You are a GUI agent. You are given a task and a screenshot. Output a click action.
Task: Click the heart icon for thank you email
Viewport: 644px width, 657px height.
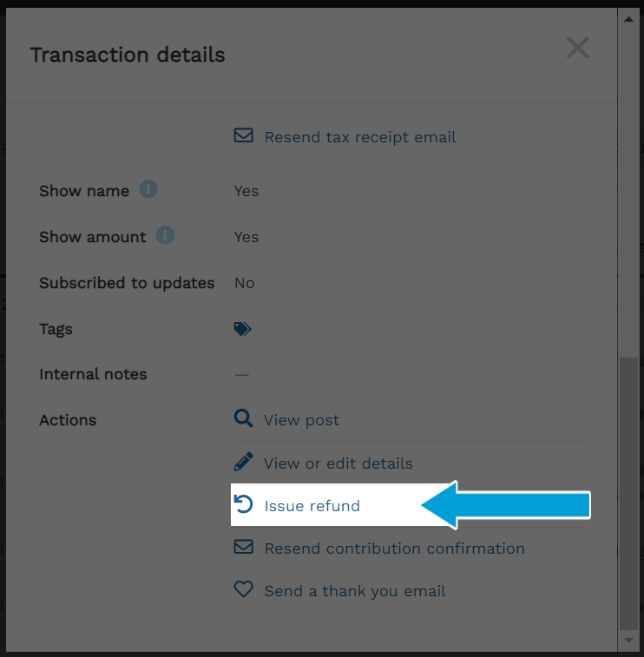(243, 589)
